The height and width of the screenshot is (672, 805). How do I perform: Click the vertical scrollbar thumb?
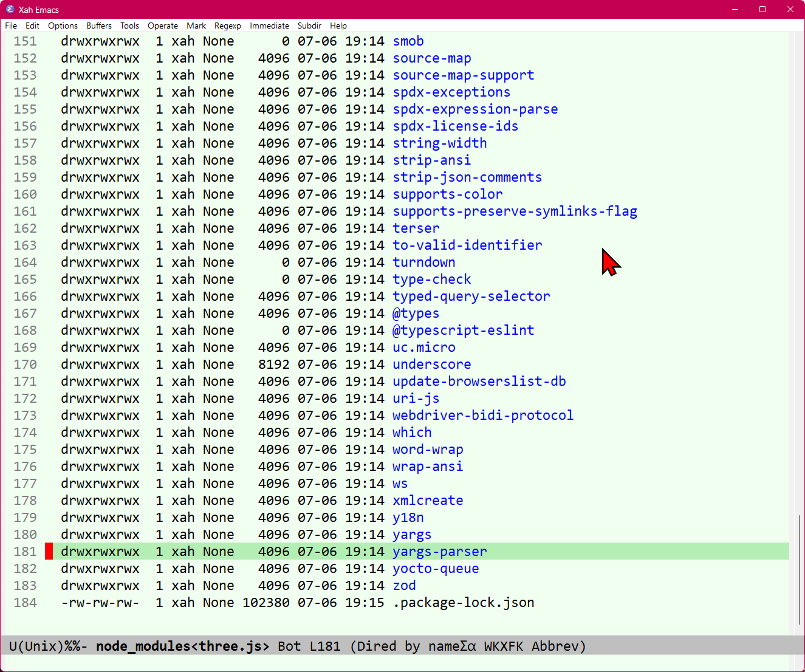pos(800,570)
